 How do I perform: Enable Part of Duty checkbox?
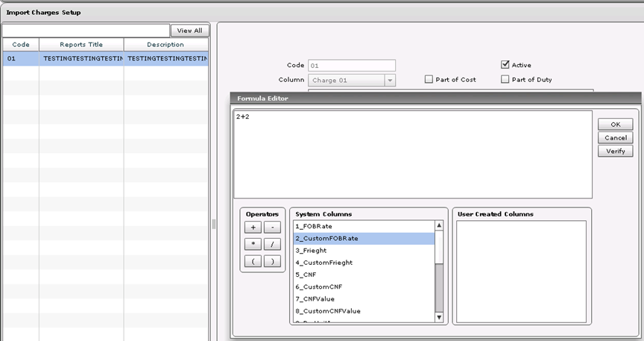505,79
